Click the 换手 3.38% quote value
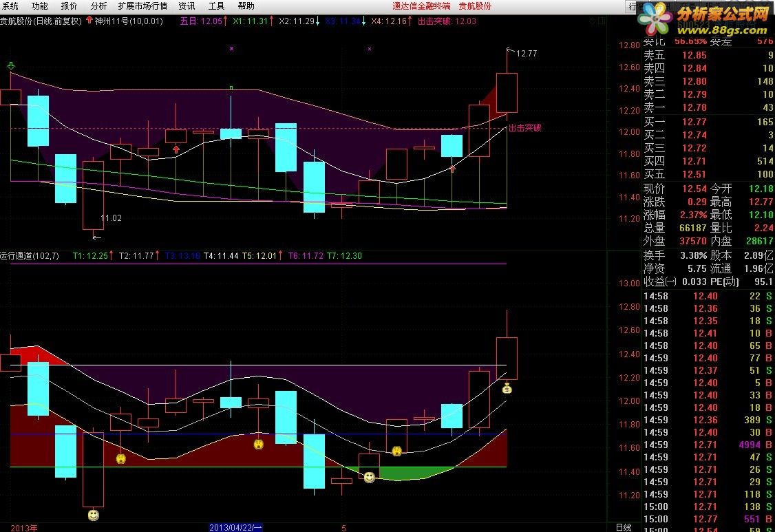The height and width of the screenshot is (532, 775). [x=694, y=255]
